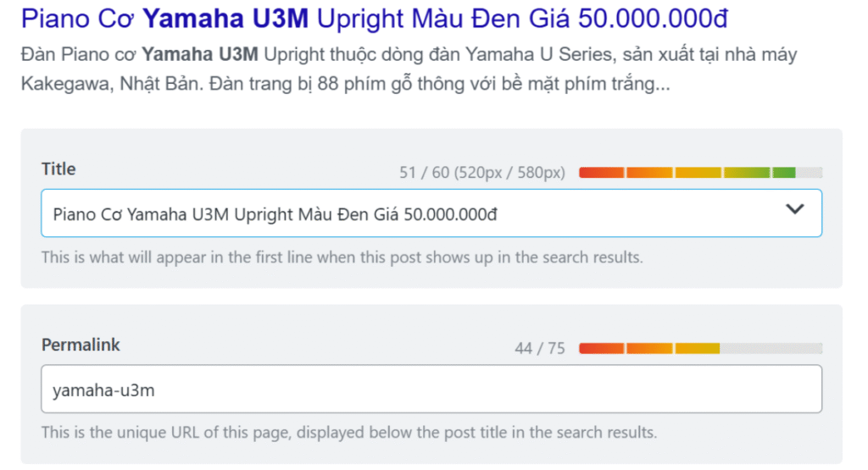The image size is (868, 470).
Task: Click the red segment of Permalink bar
Action: point(601,348)
